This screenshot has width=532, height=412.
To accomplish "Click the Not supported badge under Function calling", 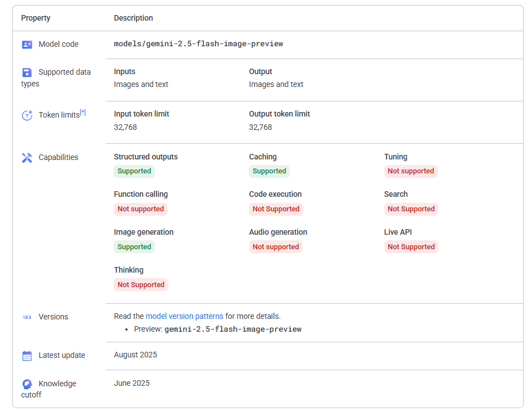I will point(141,209).
